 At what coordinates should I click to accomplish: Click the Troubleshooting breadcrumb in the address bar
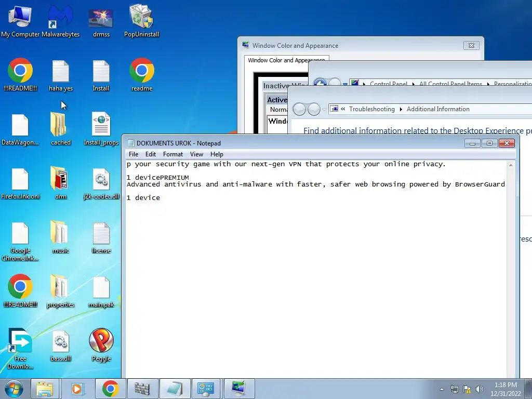point(372,109)
